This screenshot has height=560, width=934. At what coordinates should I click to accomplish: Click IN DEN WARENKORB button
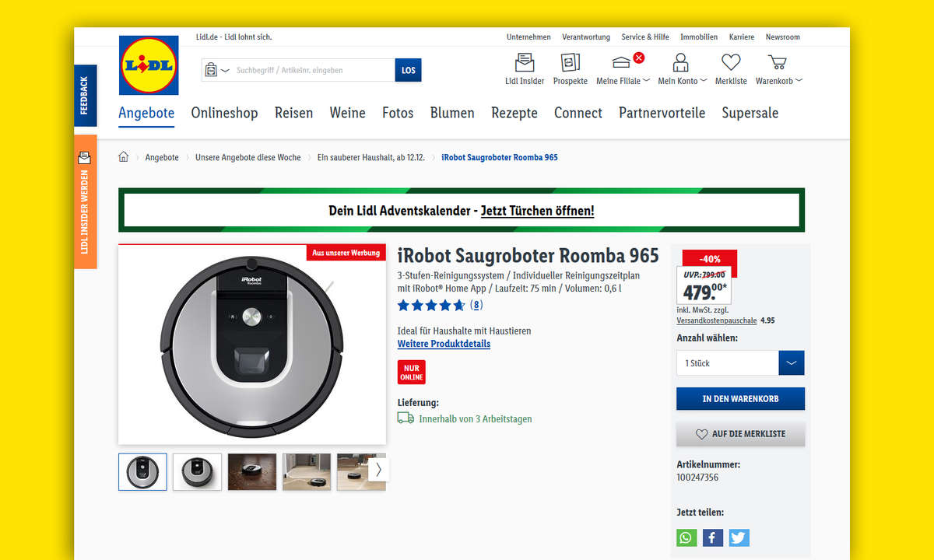pos(740,399)
